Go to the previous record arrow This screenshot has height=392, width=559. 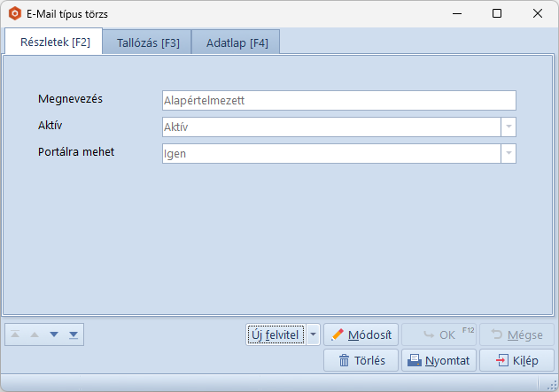click(x=35, y=334)
